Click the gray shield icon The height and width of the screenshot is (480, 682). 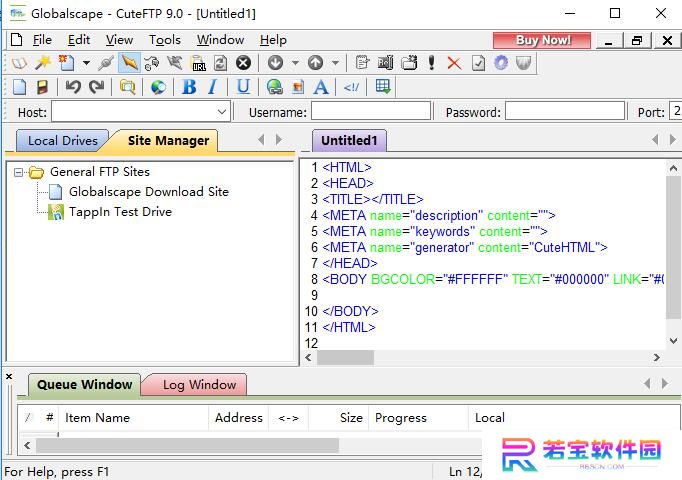tap(524, 63)
